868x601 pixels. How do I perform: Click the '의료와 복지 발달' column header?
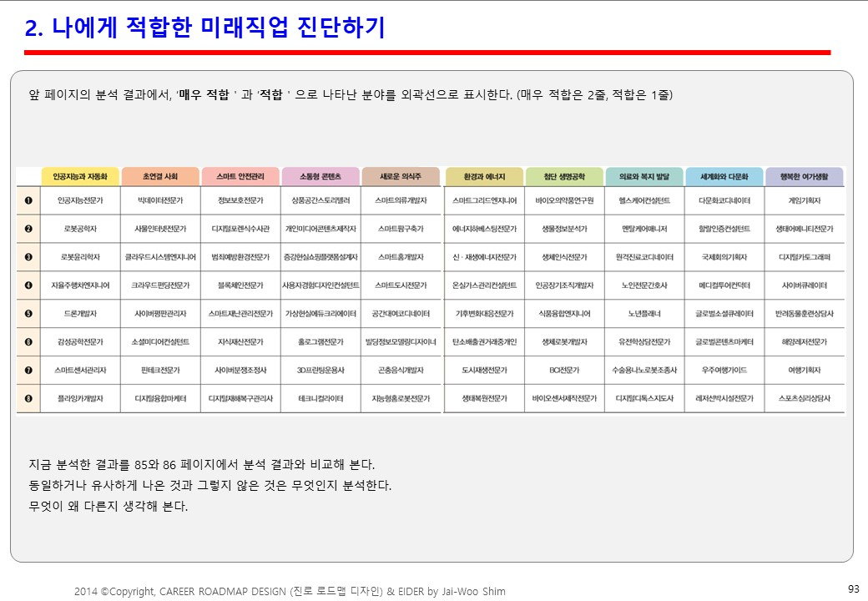pos(644,176)
